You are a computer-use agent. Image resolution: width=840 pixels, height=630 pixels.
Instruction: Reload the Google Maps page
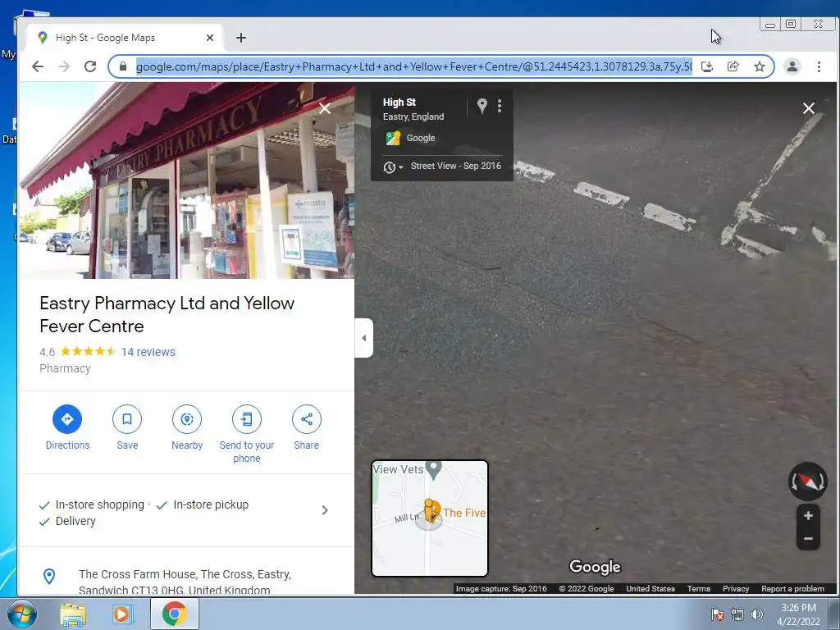90,66
